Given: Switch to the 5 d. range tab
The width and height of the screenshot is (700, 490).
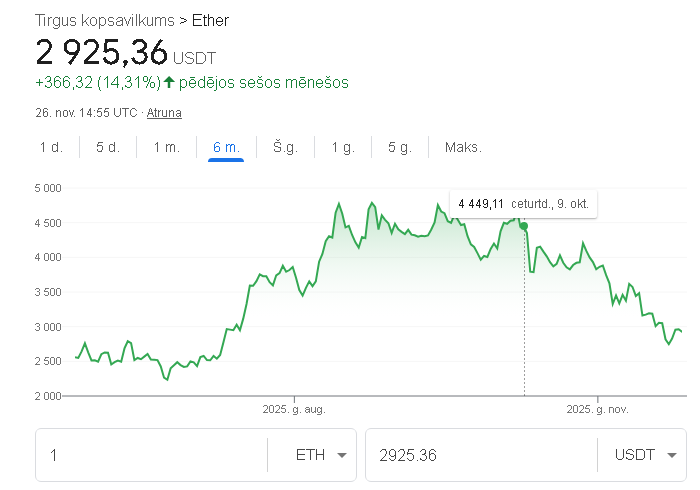Looking at the screenshot, I should point(108,147).
